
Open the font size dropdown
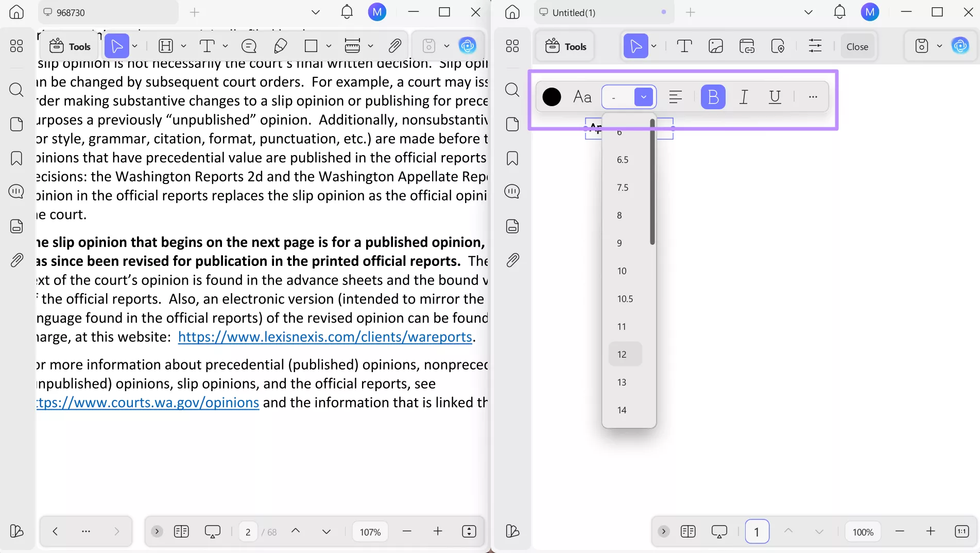(x=643, y=96)
